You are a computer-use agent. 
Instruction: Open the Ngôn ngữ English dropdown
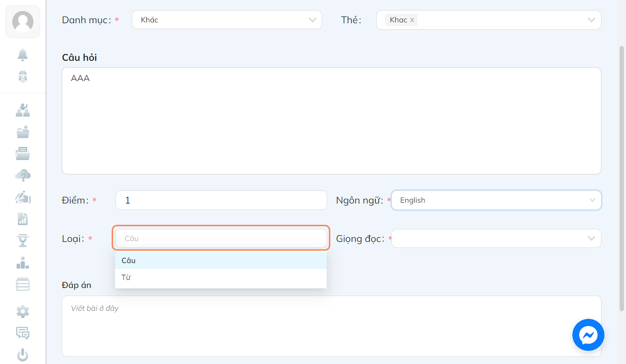pyautogui.click(x=496, y=200)
